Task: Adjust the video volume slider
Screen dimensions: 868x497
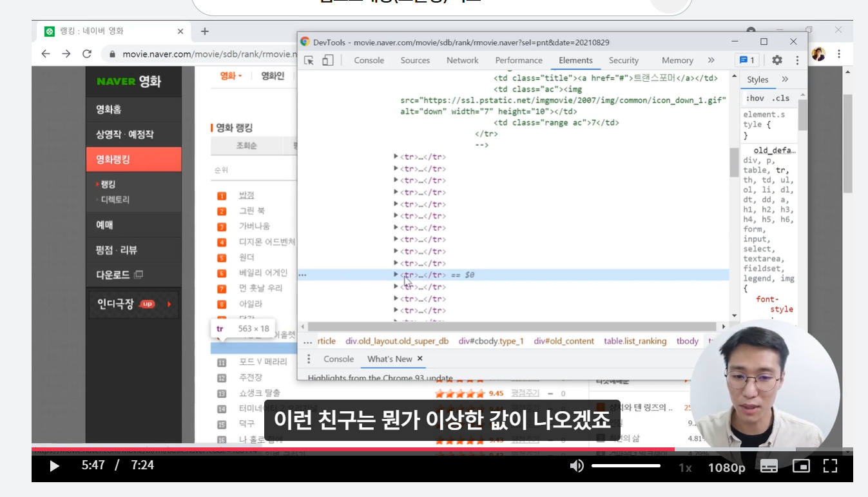Action: point(626,465)
